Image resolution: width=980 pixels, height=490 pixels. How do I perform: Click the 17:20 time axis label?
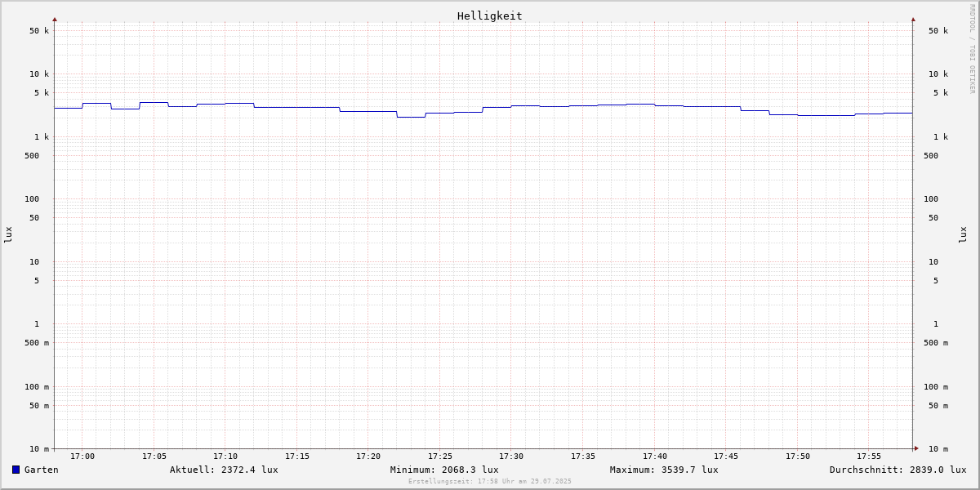(368, 457)
